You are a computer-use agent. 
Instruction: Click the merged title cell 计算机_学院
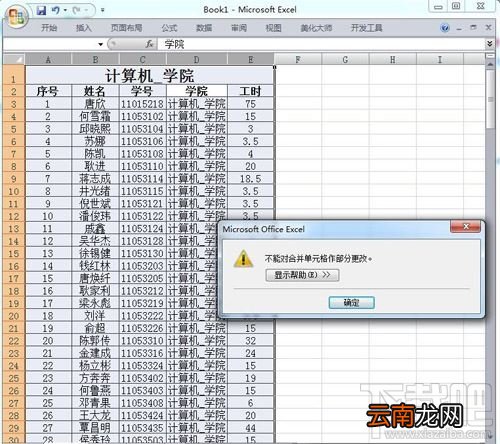pos(150,75)
